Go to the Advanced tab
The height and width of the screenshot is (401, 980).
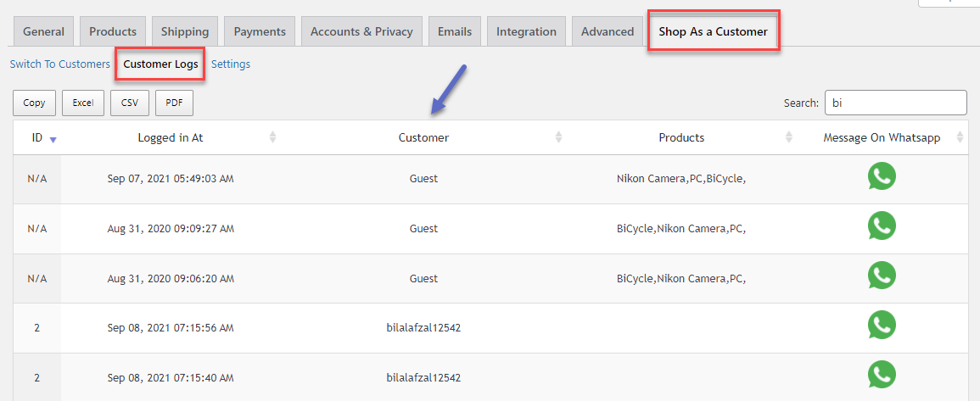[x=608, y=31]
